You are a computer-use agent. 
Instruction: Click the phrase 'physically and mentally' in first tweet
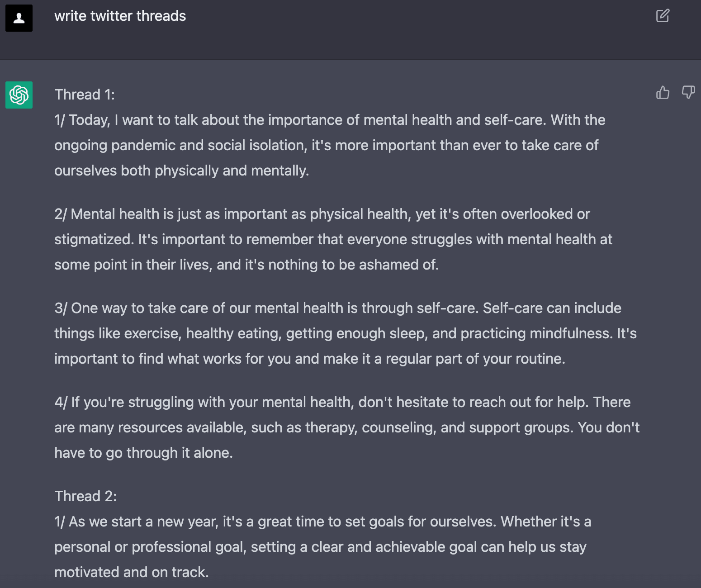click(x=231, y=171)
